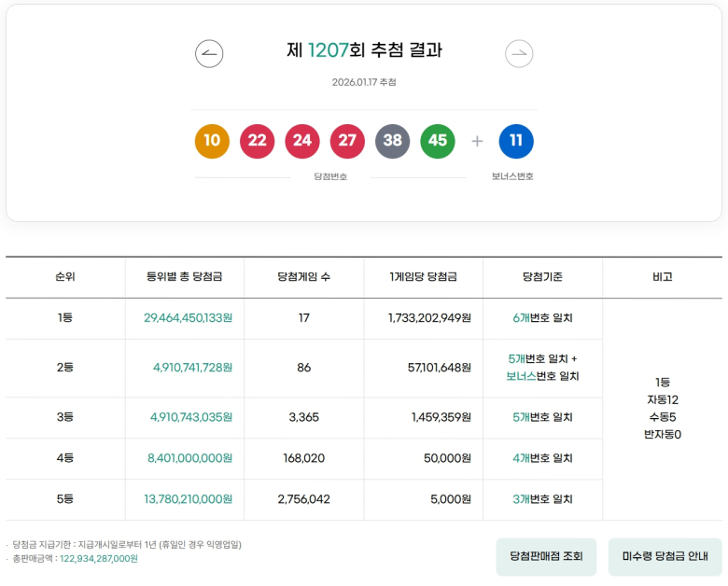728x586 pixels.
Task: Go to the previous draw round arrow
Action: coord(209,54)
